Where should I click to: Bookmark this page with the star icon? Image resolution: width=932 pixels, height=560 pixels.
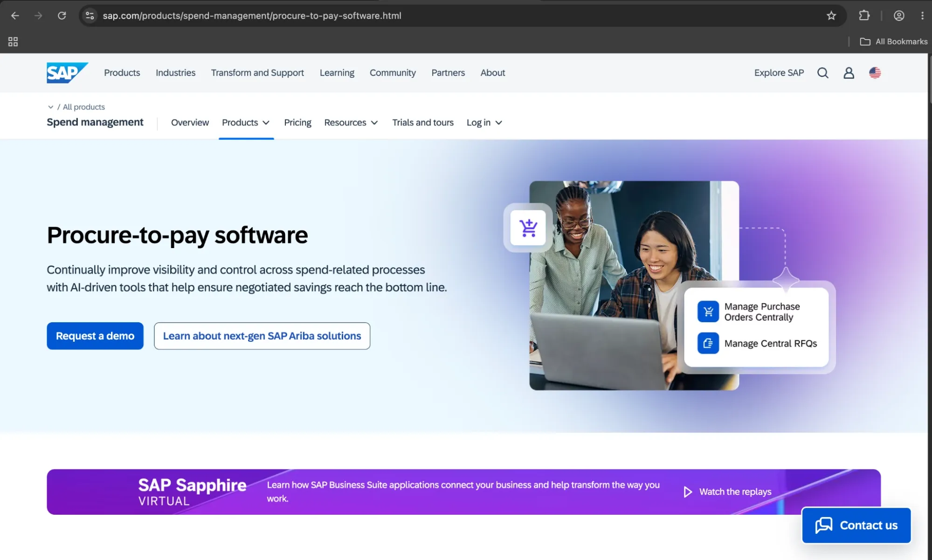pyautogui.click(x=831, y=16)
